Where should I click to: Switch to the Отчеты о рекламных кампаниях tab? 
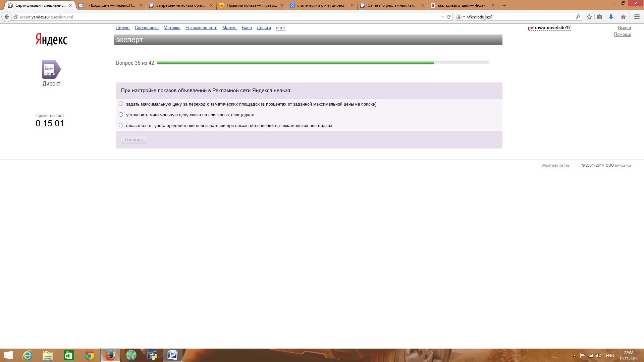(392, 5)
